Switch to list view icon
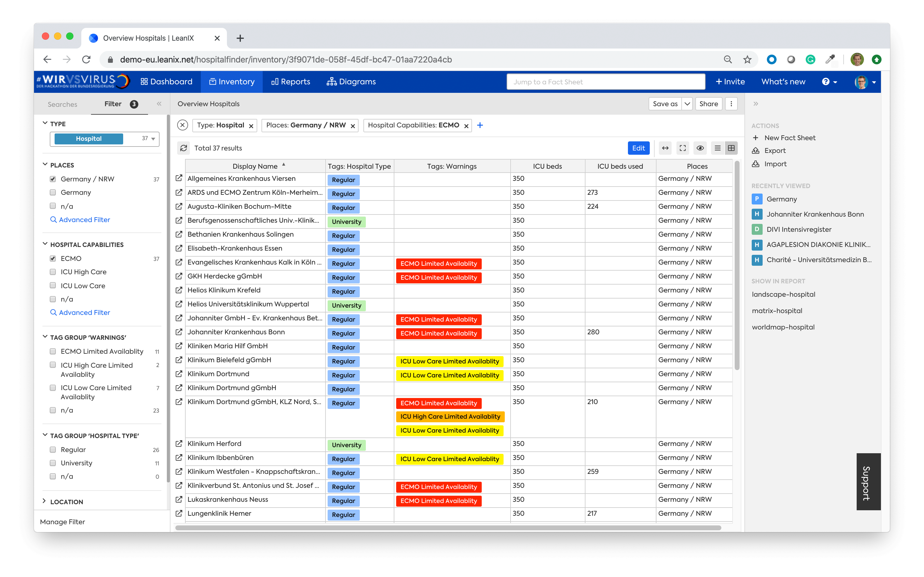Screen dimensions: 924x577 coord(717,148)
